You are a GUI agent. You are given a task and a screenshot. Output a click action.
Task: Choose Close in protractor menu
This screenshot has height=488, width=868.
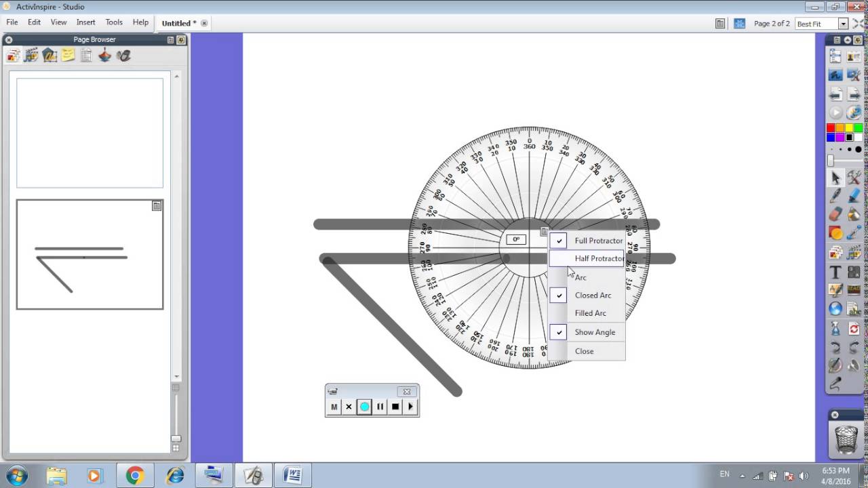coord(587,351)
